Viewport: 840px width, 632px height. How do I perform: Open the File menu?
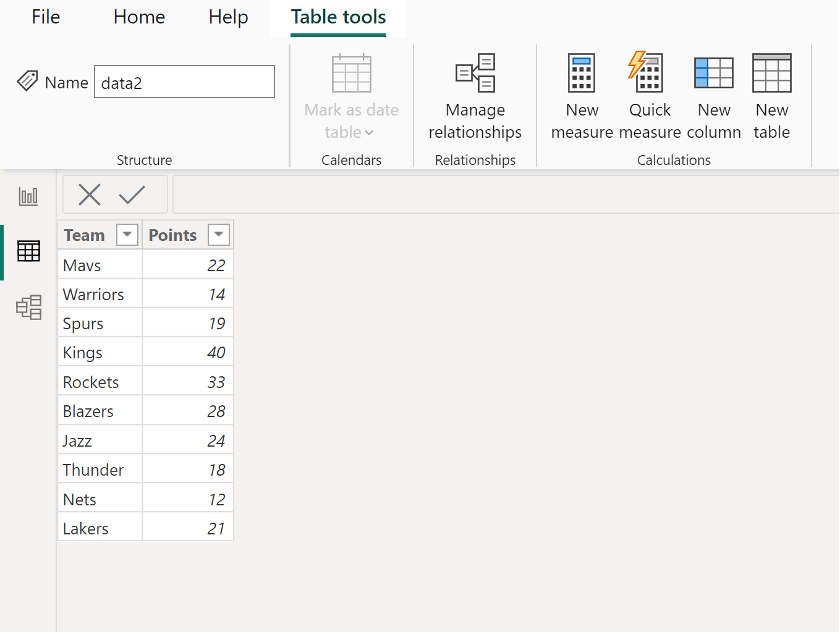point(46,17)
